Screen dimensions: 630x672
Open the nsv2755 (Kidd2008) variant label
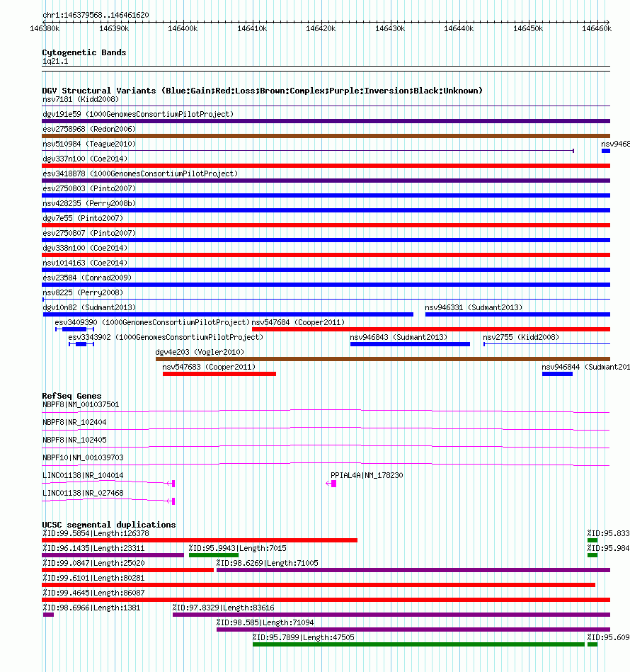click(521, 337)
